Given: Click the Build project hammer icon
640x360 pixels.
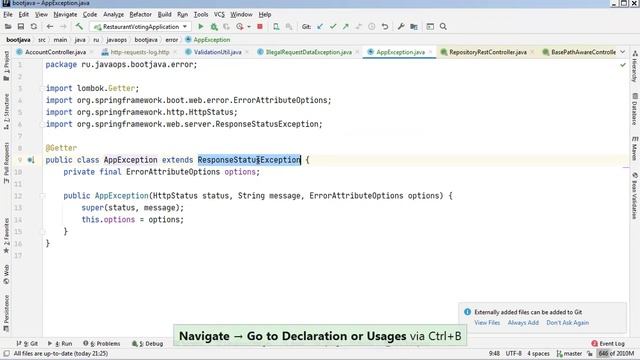Looking at the screenshot, I should pyautogui.click(x=79, y=27).
